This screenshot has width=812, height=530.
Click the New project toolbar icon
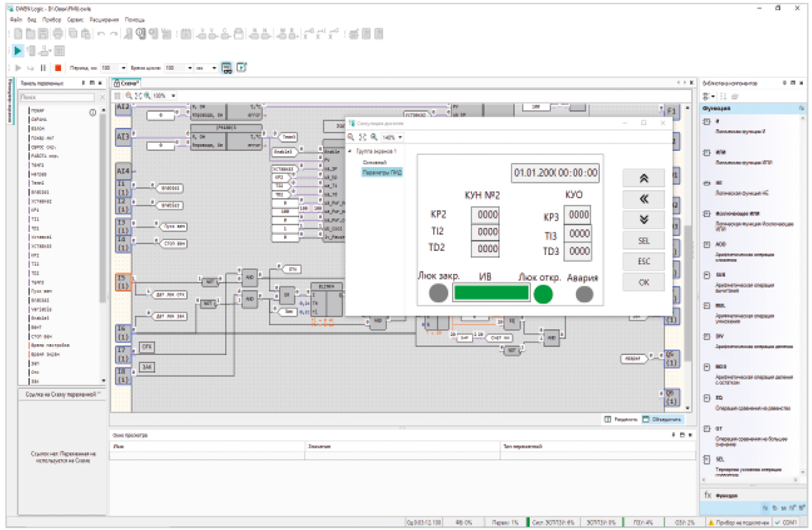coord(18,34)
